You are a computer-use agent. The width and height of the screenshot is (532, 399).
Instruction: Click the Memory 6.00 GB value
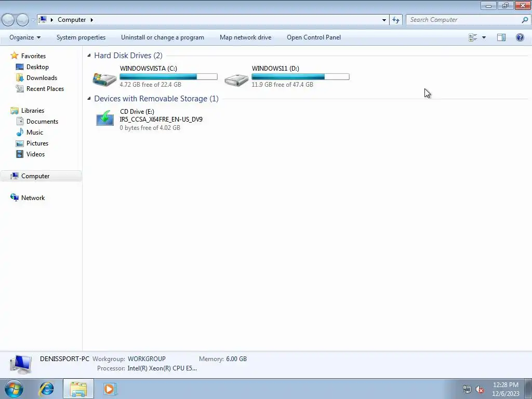pyautogui.click(x=236, y=358)
